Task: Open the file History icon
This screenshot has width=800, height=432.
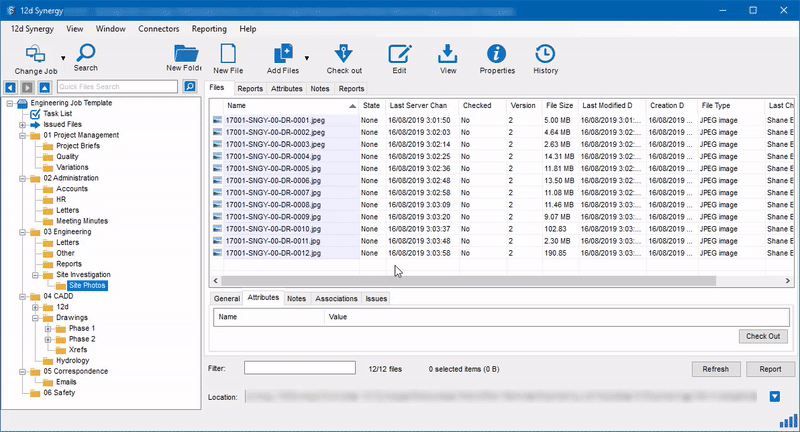Action: coord(545,55)
